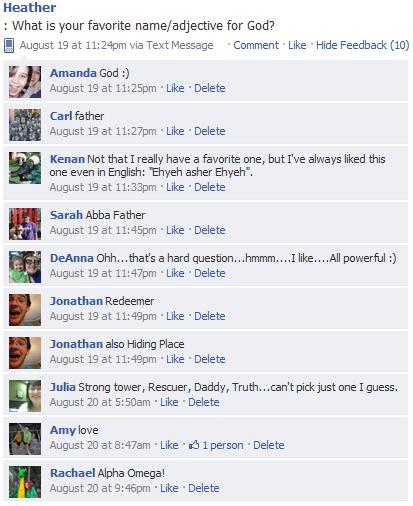Image resolution: width=413 pixels, height=506 pixels.
Task: Open Heather's profile name link
Action: pos(30,7)
